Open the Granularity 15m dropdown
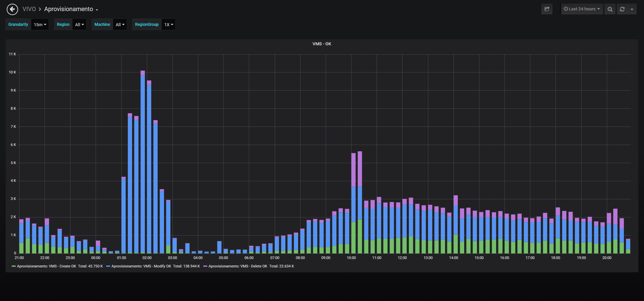 tap(40, 24)
